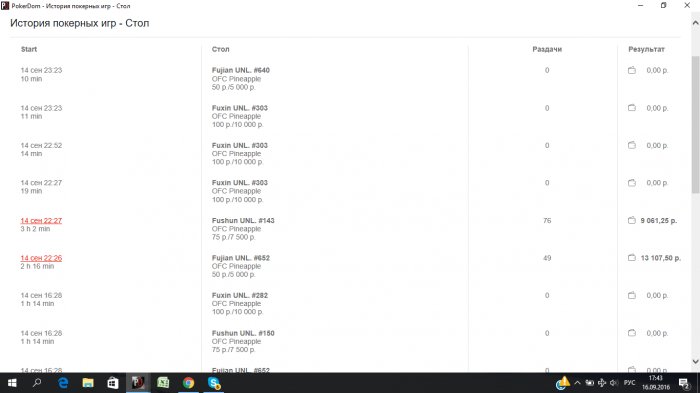Click the scrollbar up arrow
700x393 pixels.
[695, 22]
